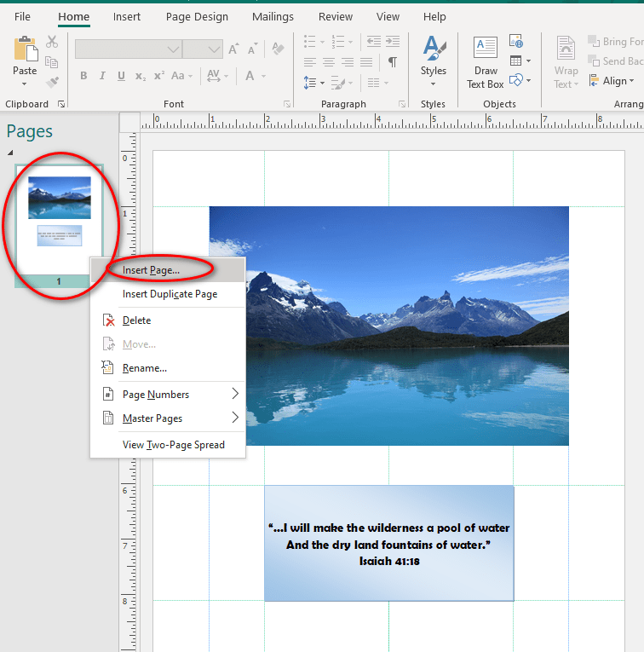
Task: Expand the Page Numbers submenu
Action: [x=172, y=395]
